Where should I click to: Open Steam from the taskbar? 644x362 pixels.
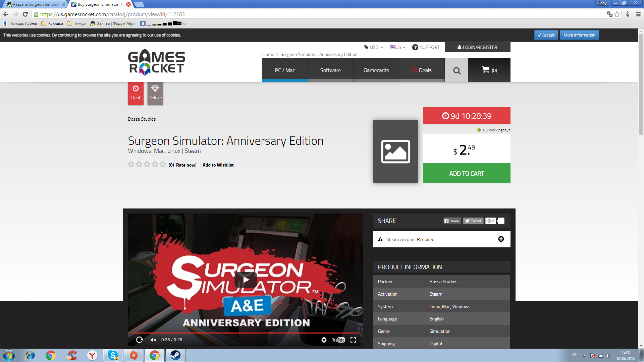pos(175,355)
